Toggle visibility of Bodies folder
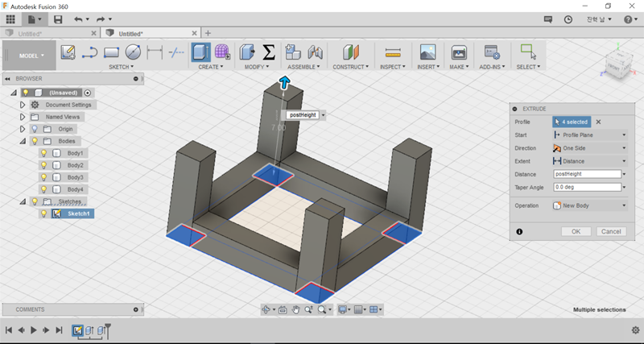The image size is (644, 344). point(35,141)
